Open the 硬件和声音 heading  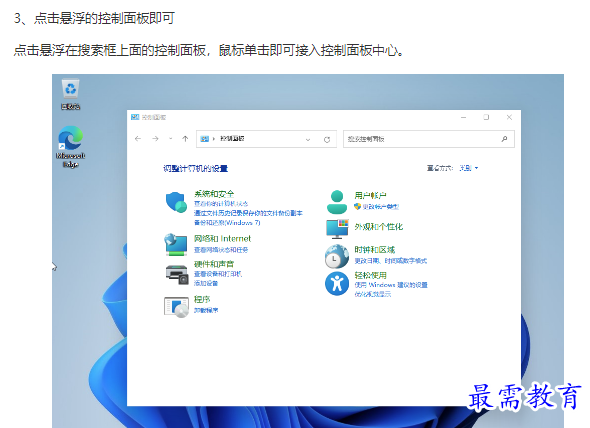pos(214,264)
